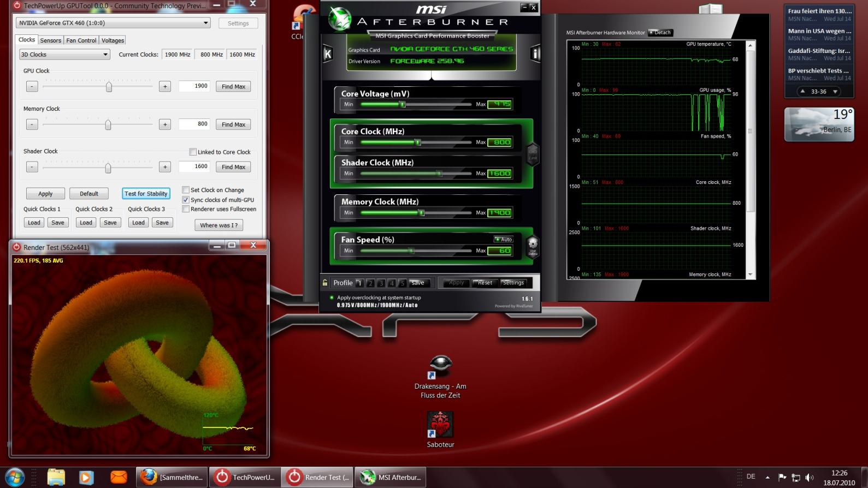Image resolution: width=868 pixels, height=488 pixels.
Task: Switch to the Render Test taskbar window
Action: [318, 477]
